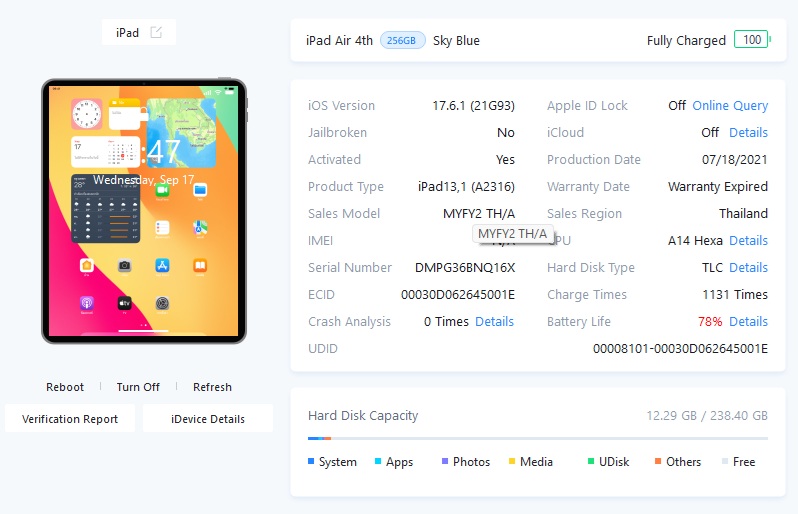This screenshot has width=798, height=514.
Task: Click the 78% battery life value
Action: click(710, 321)
